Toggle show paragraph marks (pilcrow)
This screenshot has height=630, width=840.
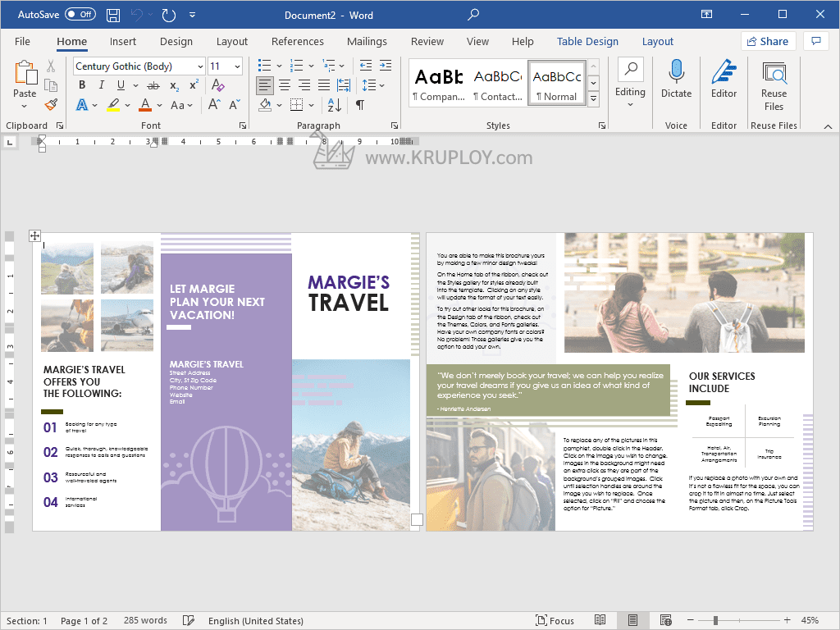[x=359, y=105]
